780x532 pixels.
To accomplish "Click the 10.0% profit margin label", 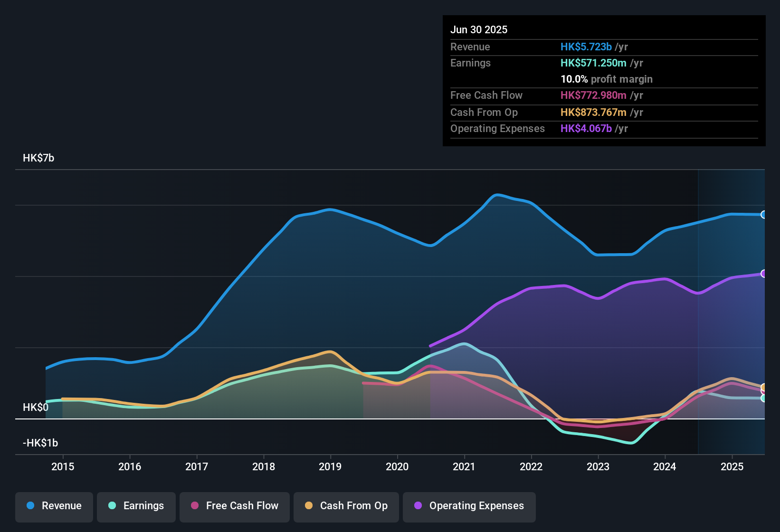I will coord(607,79).
